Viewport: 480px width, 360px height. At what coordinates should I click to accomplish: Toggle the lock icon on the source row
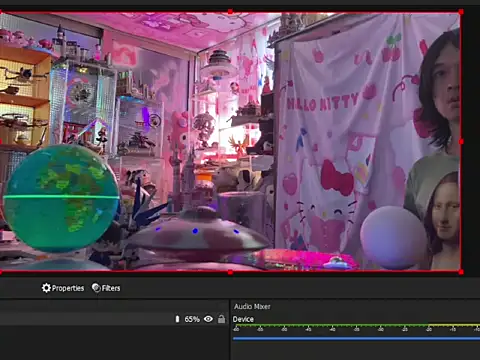[x=221, y=319]
